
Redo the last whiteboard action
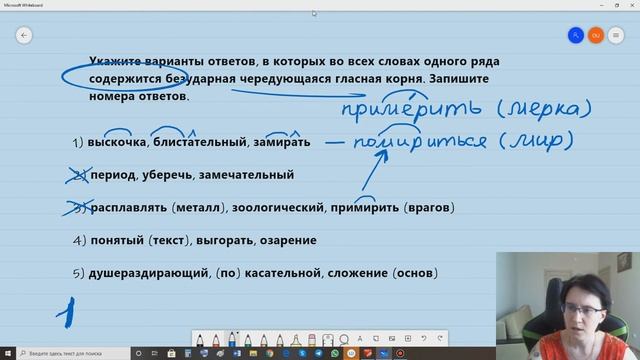tap(440, 338)
